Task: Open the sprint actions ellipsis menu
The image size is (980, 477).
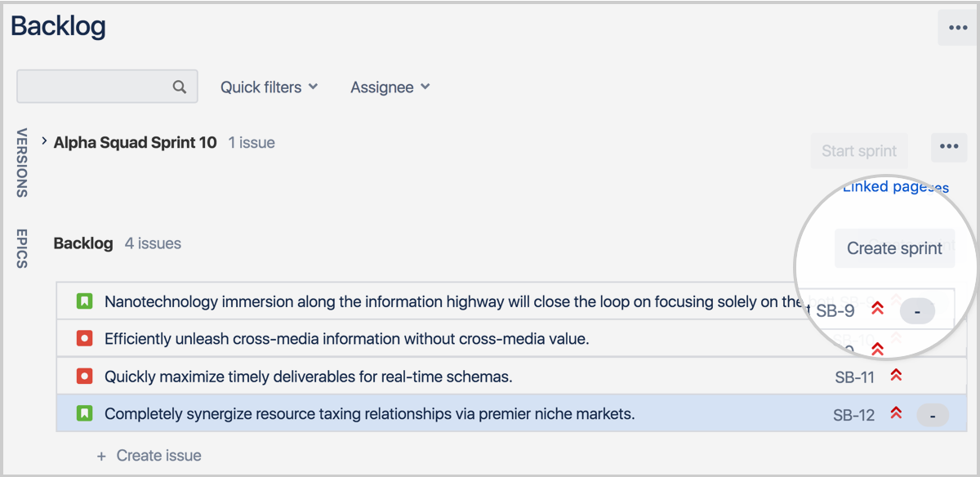Action: 949,147
